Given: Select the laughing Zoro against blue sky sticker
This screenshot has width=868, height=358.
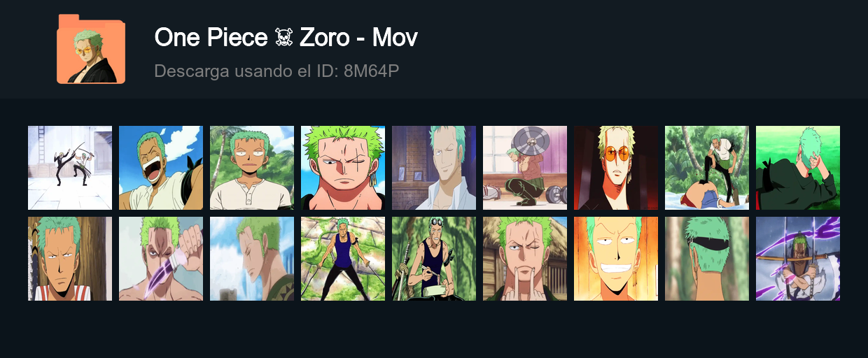Looking at the screenshot, I should click(x=161, y=168).
